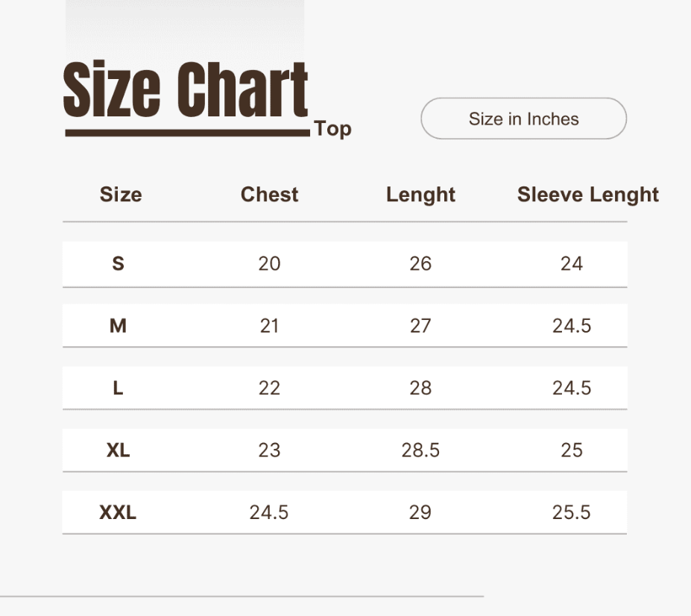Click chest value 20 for size S
This screenshot has width=691, height=616.
[269, 264]
